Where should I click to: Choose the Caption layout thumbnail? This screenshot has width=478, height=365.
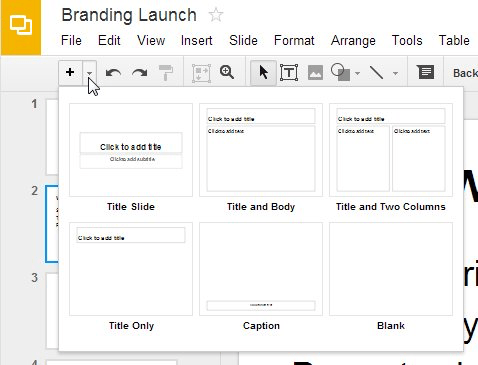pos(261,269)
